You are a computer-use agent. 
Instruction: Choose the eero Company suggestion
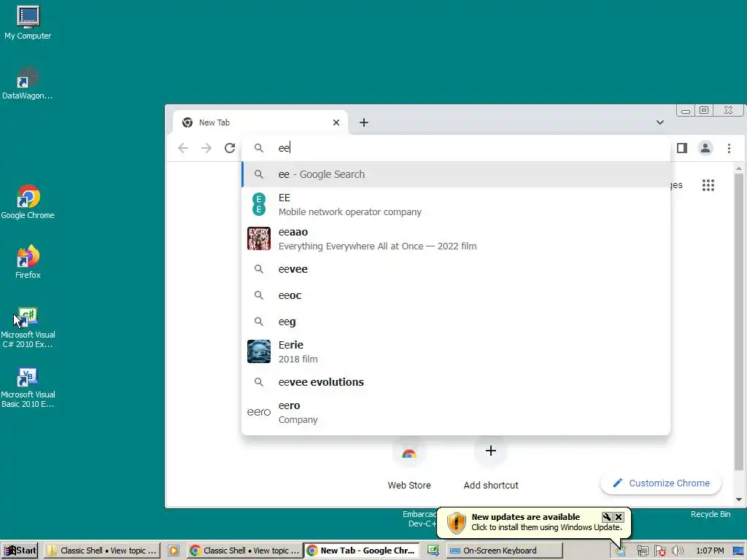point(455,412)
